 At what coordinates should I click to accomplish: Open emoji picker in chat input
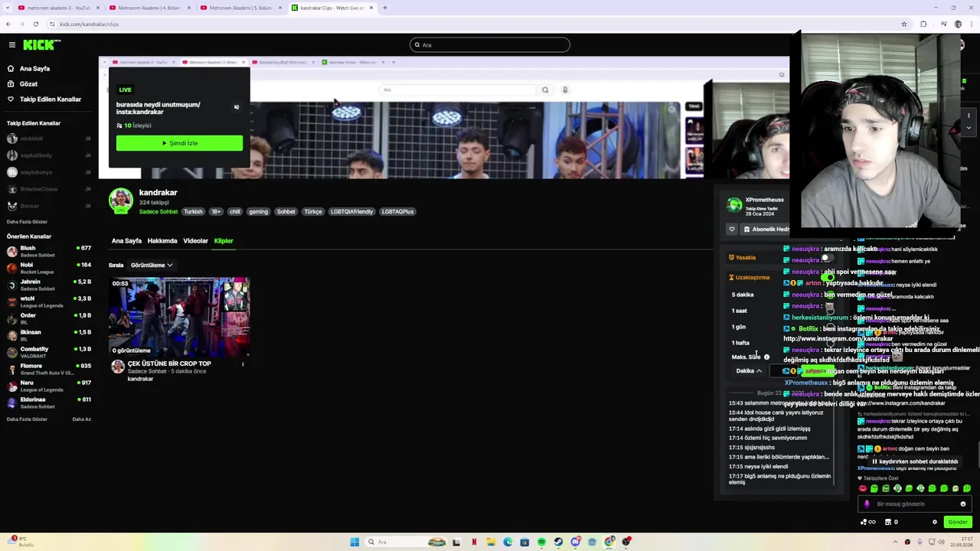tap(963, 504)
